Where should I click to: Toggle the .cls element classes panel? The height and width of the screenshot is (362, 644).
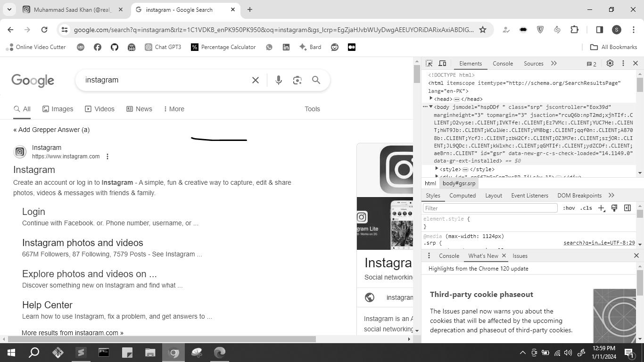click(586, 208)
